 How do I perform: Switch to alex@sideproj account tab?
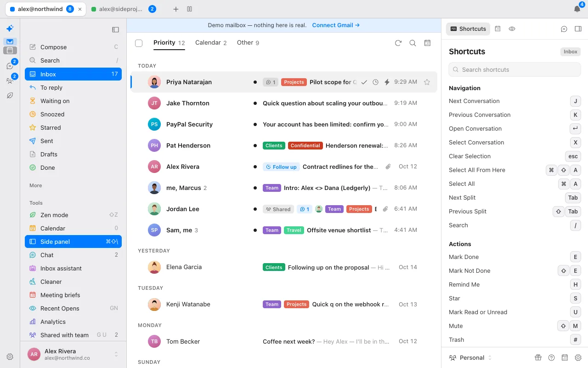click(x=123, y=9)
